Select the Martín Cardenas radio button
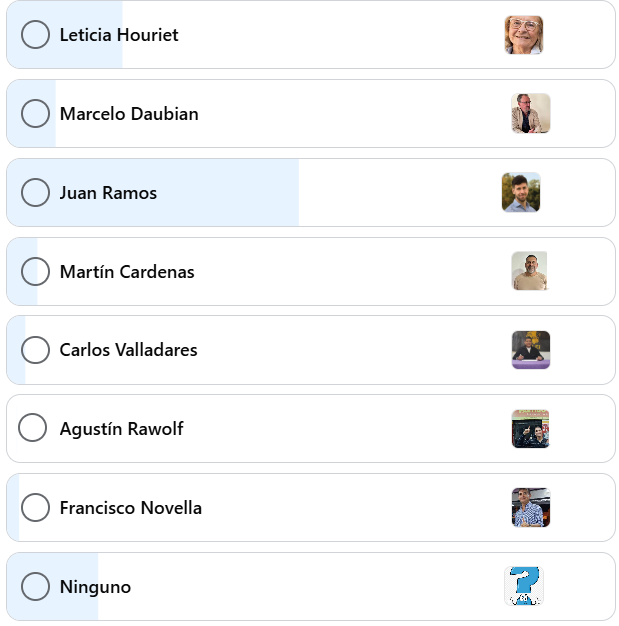The height and width of the screenshot is (626, 619). (35, 271)
